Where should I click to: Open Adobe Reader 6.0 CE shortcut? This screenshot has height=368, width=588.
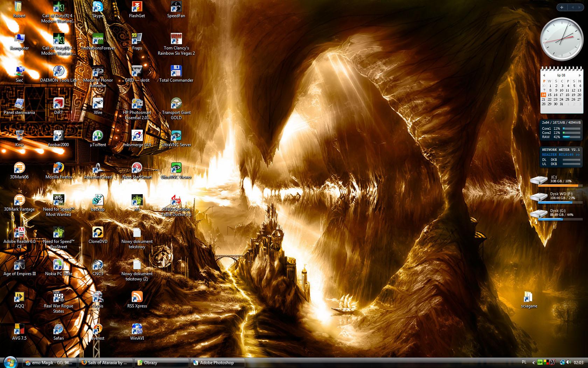[20, 238]
